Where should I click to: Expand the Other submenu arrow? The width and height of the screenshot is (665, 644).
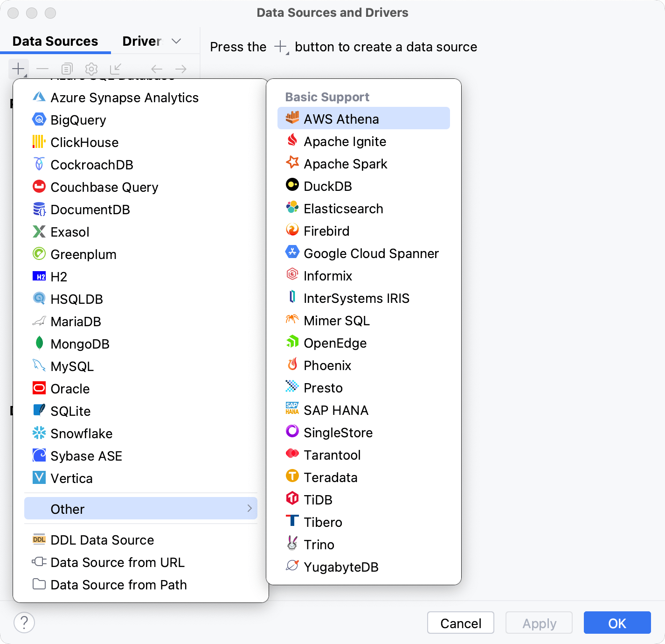[x=249, y=508]
